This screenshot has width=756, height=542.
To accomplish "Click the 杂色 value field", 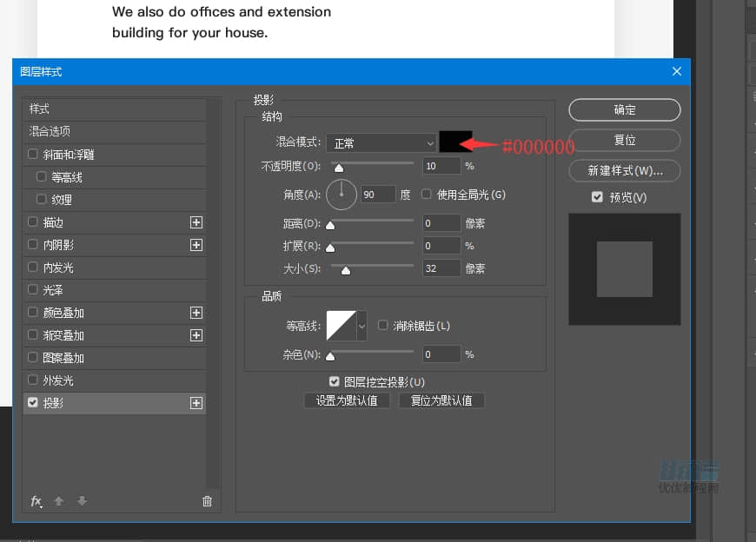I will [441, 354].
